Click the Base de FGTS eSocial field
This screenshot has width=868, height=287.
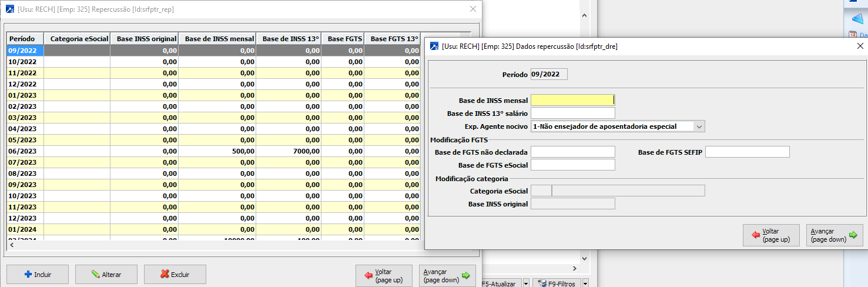tap(572, 165)
